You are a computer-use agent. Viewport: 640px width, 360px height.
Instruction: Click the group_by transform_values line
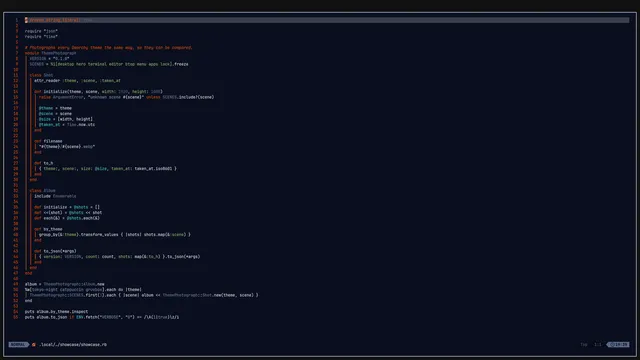click(x=115, y=235)
